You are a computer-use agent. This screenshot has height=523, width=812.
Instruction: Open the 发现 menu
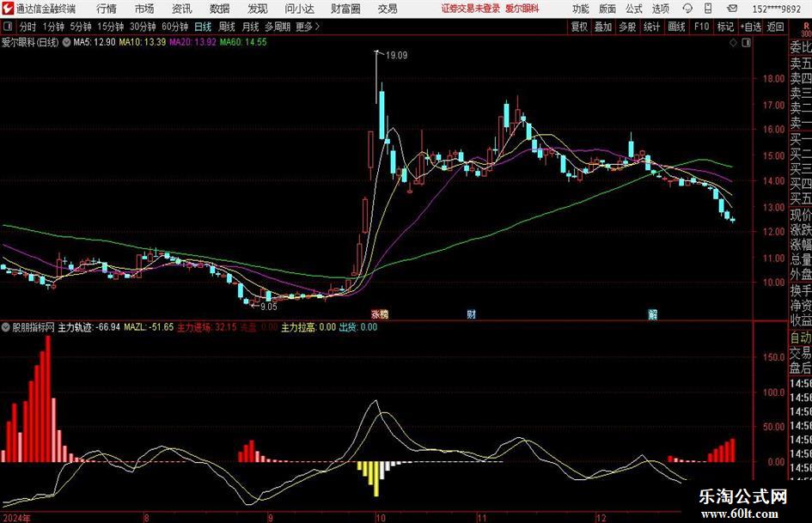point(258,9)
